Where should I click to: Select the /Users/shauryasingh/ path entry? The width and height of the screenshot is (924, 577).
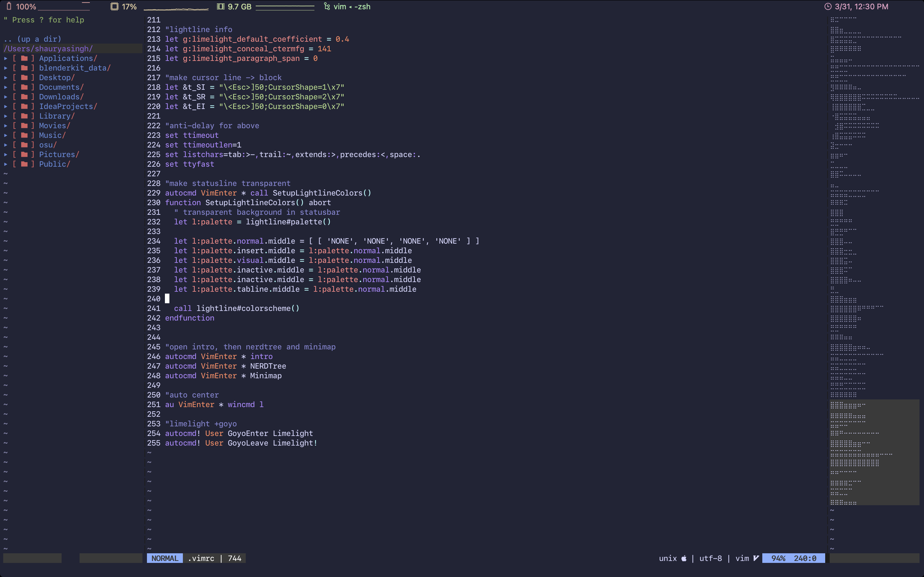pyautogui.click(x=48, y=48)
